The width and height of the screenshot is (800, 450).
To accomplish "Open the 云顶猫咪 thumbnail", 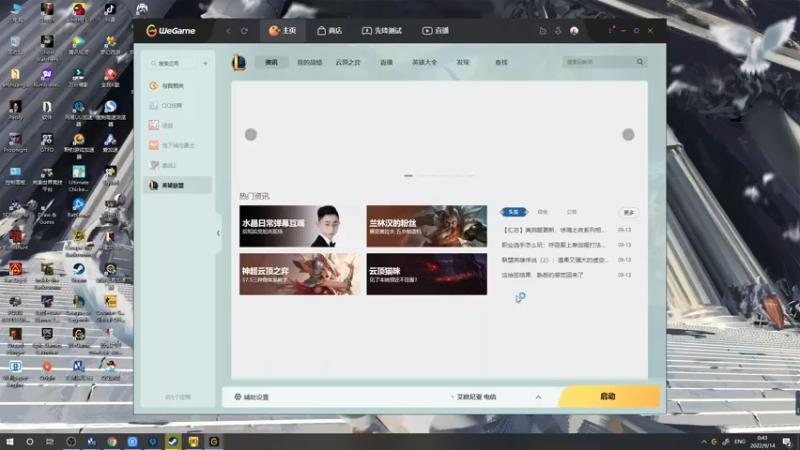I will tap(427, 274).
